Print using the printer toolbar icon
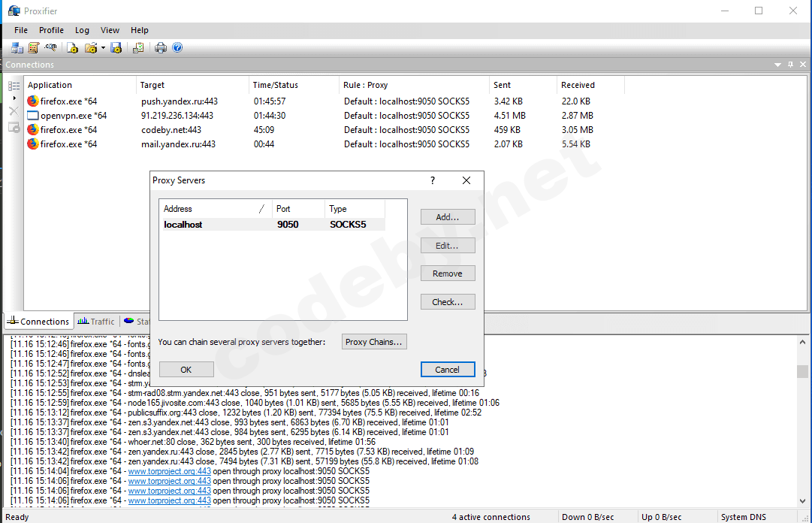 coord(161,47)
